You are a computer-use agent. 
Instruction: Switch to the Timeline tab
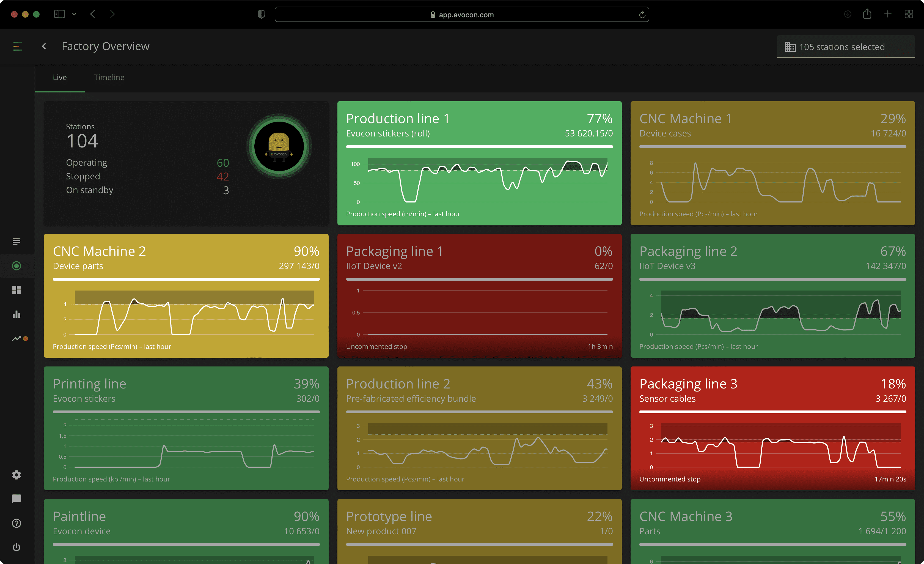coord(109,77)
